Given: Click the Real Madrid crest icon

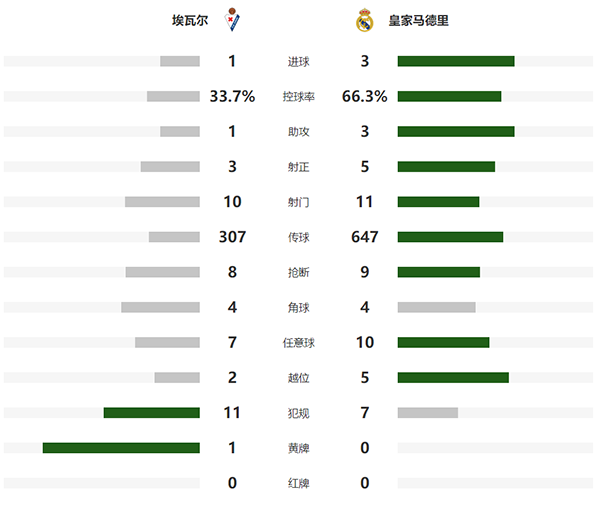Looking at the screenshot, I should (364, 20).
